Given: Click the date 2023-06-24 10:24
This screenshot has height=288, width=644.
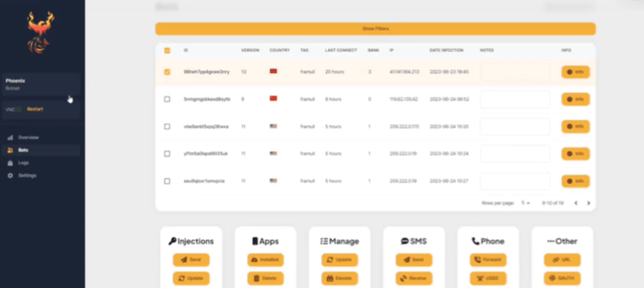Looking at the screenshot, I should click(x=449, y=154).
